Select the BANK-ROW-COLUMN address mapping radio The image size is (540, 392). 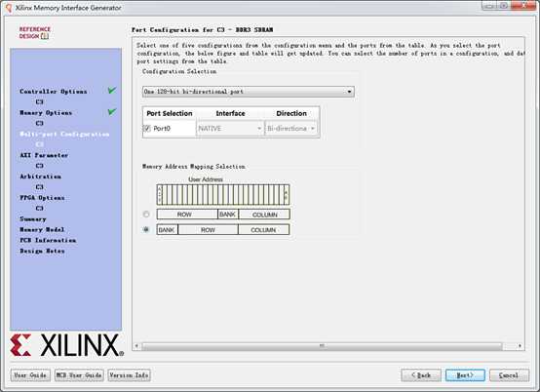(x=146, y=229)
